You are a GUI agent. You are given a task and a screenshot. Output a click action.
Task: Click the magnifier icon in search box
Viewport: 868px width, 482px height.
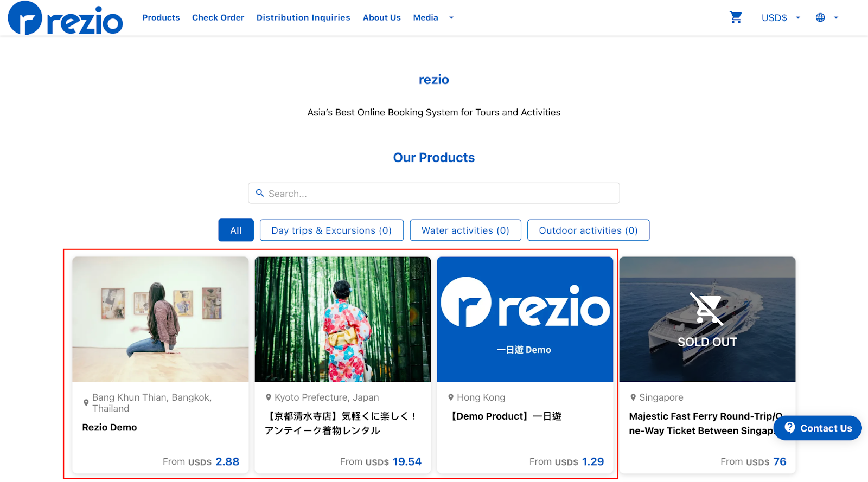click(x=260, y=193)
